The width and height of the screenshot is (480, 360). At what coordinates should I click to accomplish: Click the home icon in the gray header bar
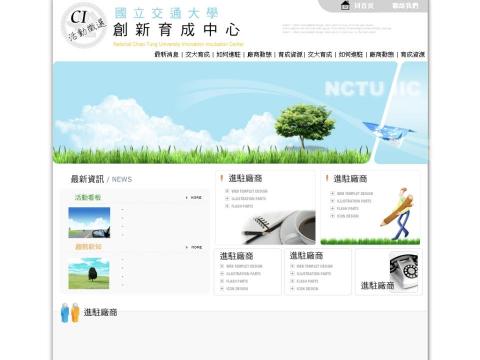(345, 5)
